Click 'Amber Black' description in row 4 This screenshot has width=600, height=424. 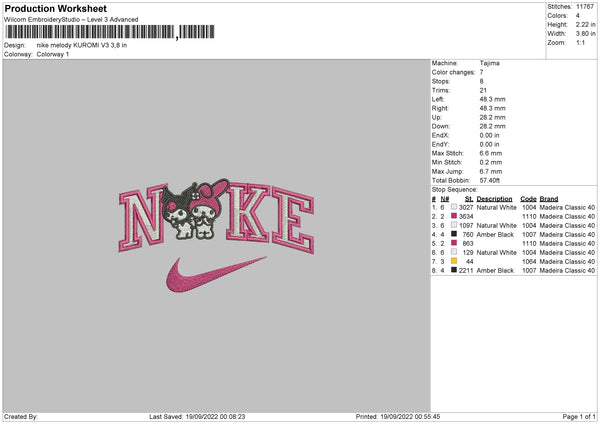tap(495, 235)
